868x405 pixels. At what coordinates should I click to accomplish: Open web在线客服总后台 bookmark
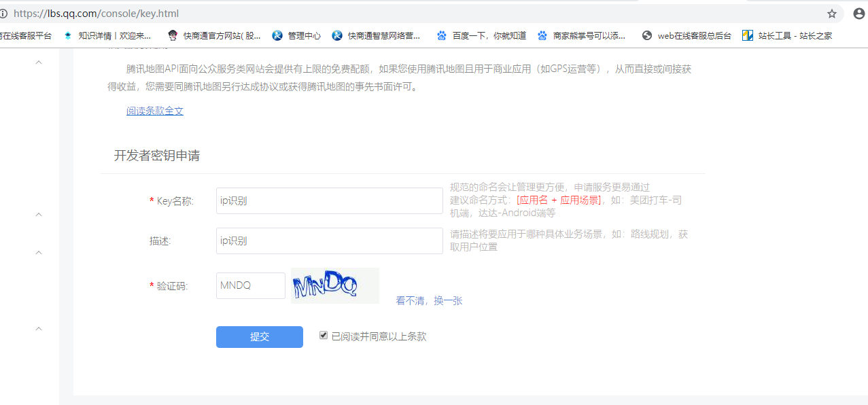(x=687, y=36)
